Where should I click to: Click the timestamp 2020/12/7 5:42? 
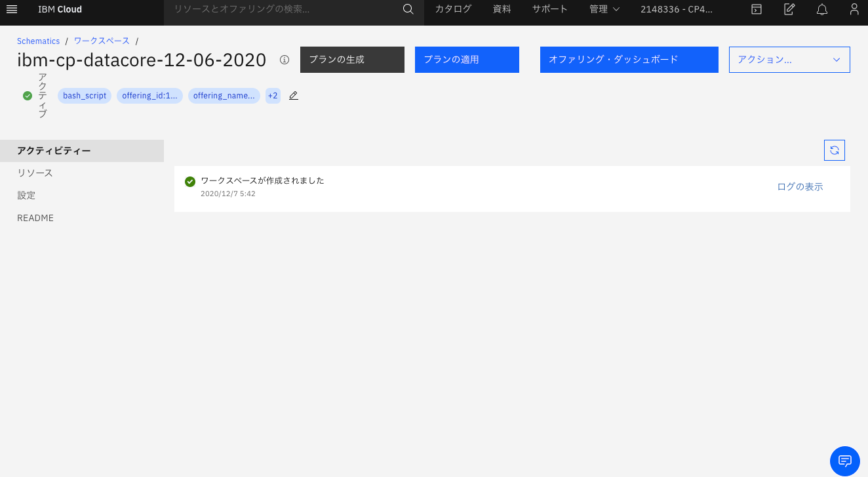pos(228,194)
